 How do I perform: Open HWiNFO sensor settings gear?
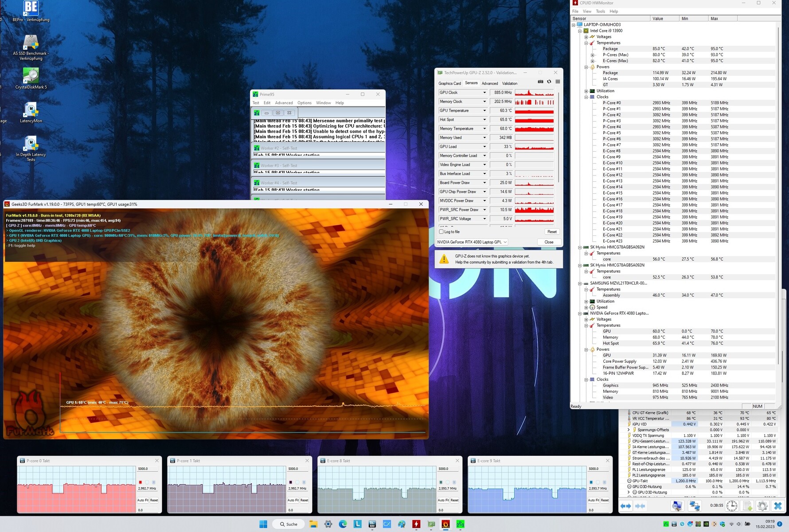pos(762,506)
